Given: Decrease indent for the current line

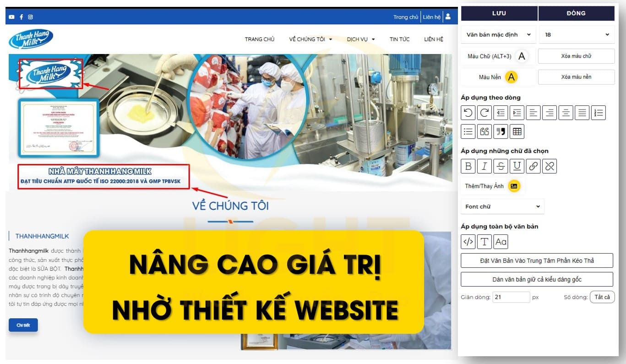Looking at the screenshot, I should [x=501, y=113].
